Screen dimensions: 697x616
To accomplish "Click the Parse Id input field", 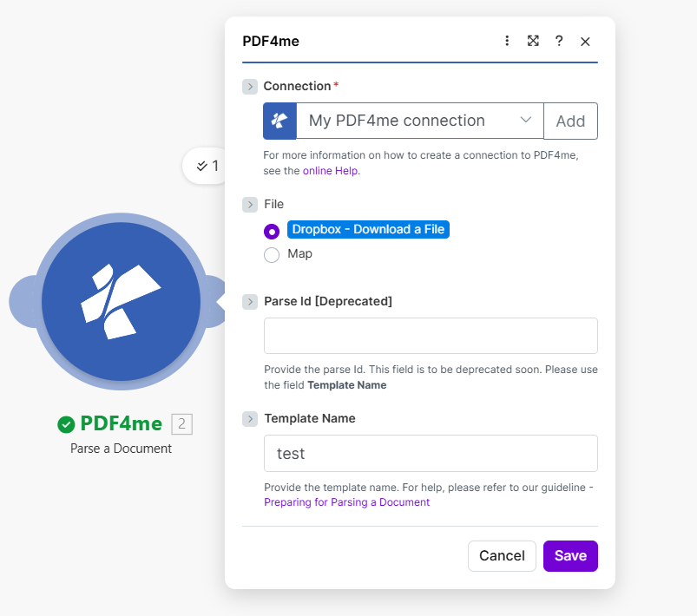I will point(431,336).
